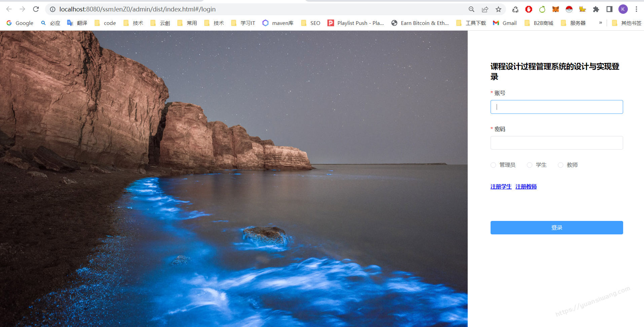Open the maven库 bookmark
644x327 pixels.
[278, 23]
